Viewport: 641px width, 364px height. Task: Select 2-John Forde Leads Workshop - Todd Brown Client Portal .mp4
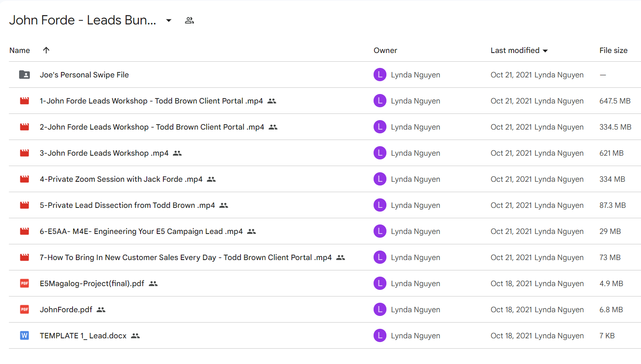click(x=152, y=127)
